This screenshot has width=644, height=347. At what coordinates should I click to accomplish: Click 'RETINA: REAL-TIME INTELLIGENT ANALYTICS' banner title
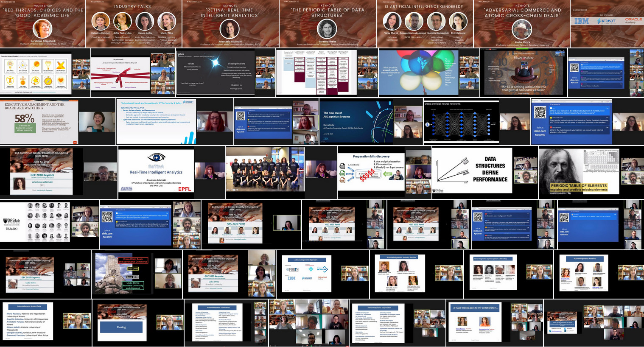coord(230,13)
